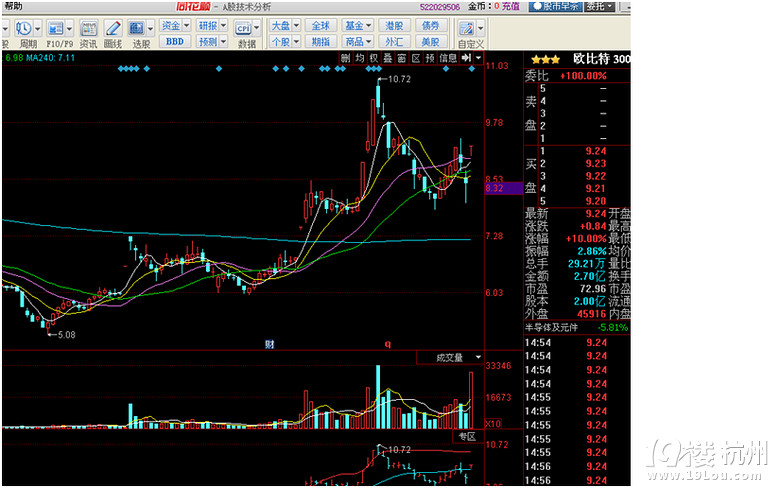The width and height of the screenshot is (780, 488).
Task: Click the BBD button
Action: coord(175,42)
